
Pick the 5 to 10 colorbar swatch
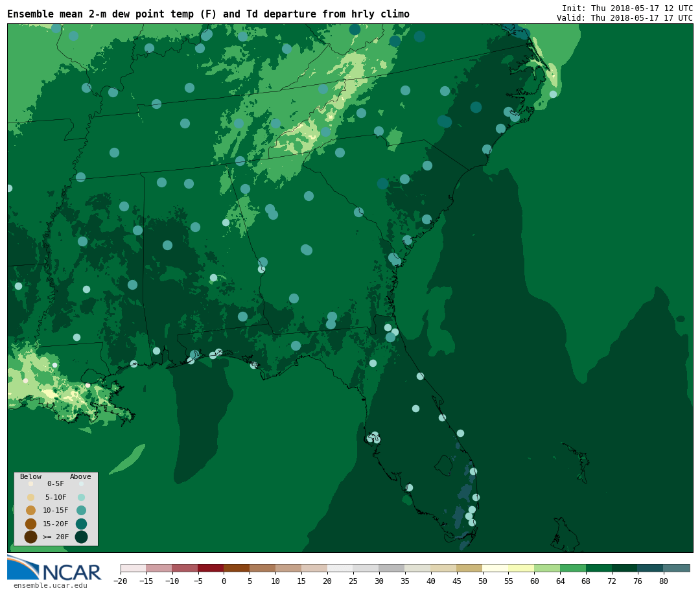pyautogui.click(x=262, y=568)
